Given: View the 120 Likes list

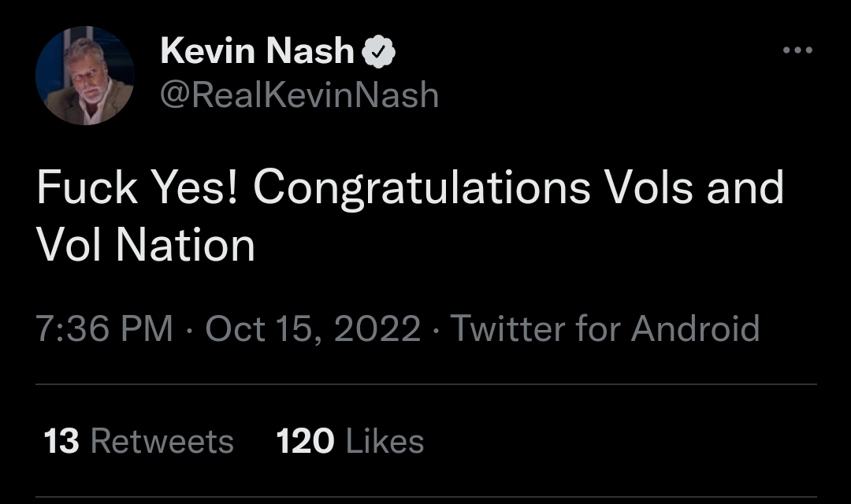Looking at the screenshot, I should (x=350, y=441).
